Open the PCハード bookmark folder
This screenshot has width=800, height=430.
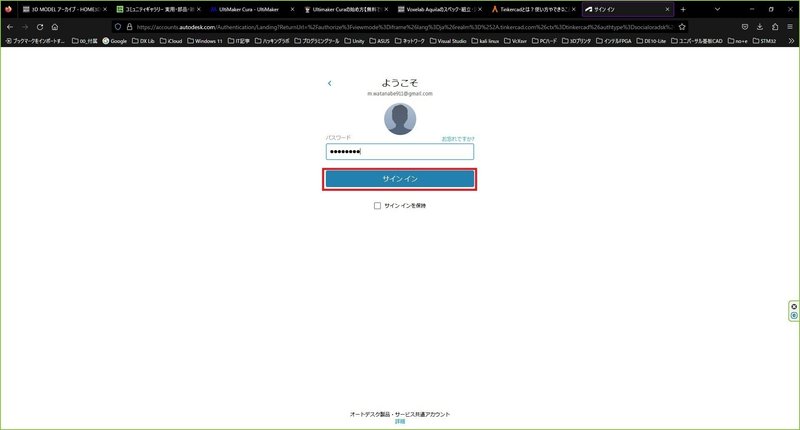pos(545,41)
